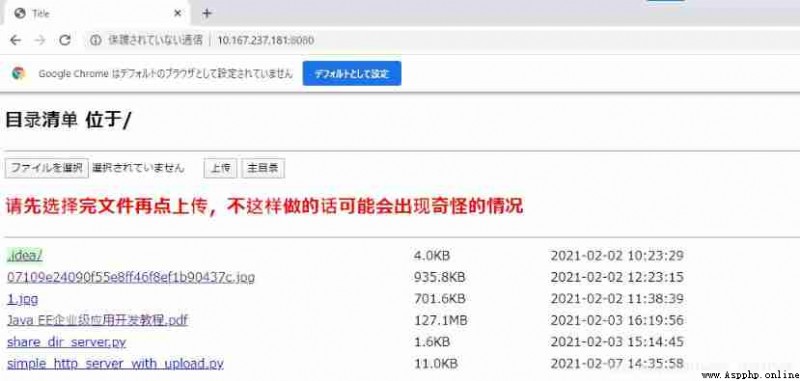
Task: Click the date 2021-02-02 11:38:39
Action: [617, 299]
